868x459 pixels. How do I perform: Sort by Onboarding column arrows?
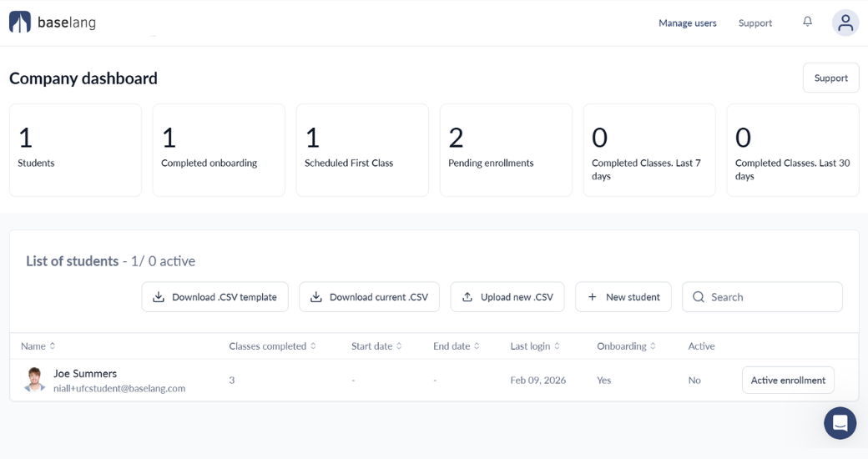(654, 346)
